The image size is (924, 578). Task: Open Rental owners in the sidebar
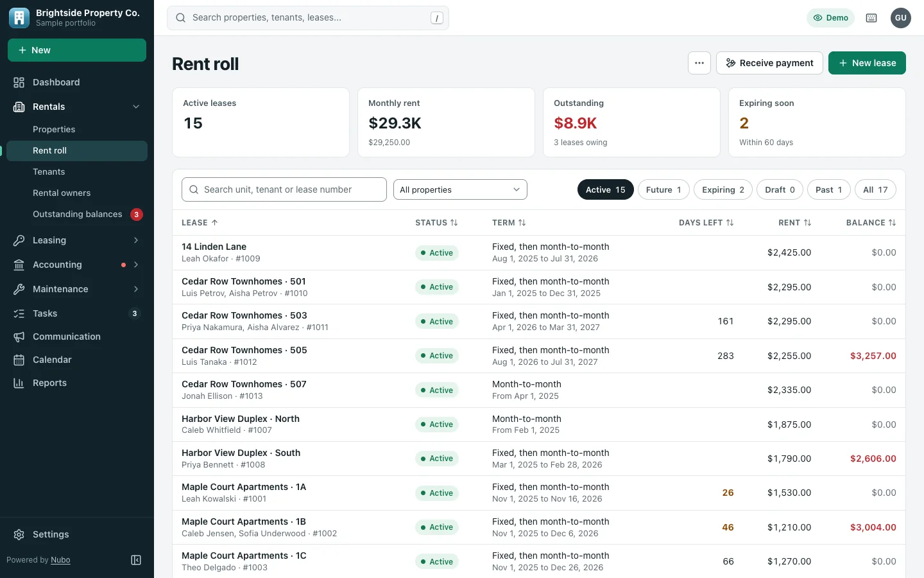pos(77,193)
